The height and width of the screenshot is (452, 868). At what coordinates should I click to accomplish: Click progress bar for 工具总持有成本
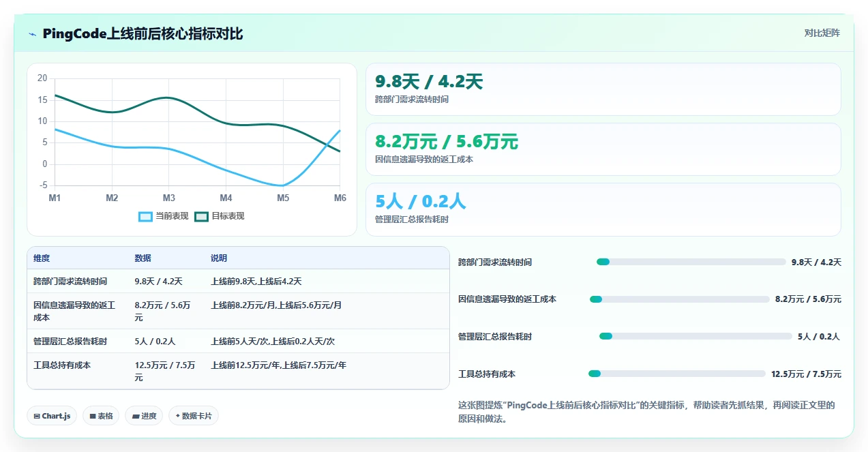[x=677, y=374]
